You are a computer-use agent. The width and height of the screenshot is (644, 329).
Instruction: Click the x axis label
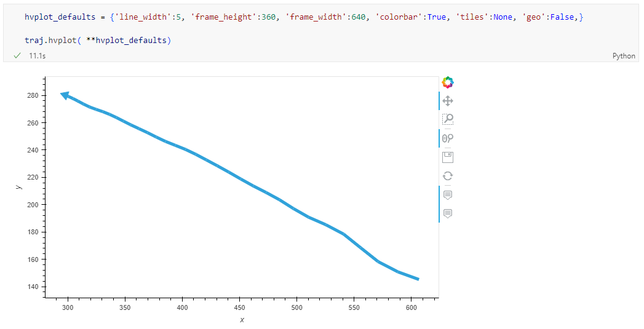242,320
